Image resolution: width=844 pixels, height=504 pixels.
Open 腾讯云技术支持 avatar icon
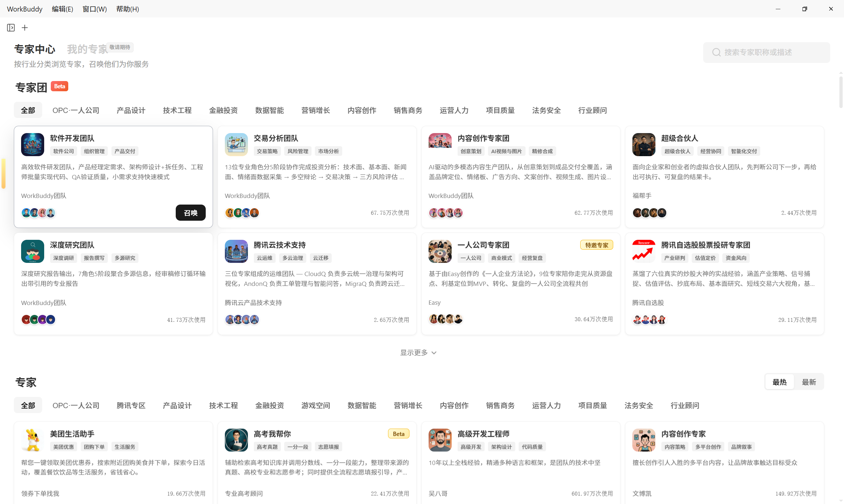(236, 251)
